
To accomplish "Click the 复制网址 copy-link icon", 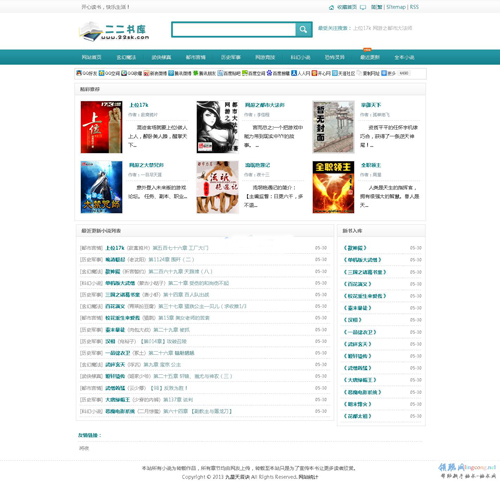I will 359,73.
